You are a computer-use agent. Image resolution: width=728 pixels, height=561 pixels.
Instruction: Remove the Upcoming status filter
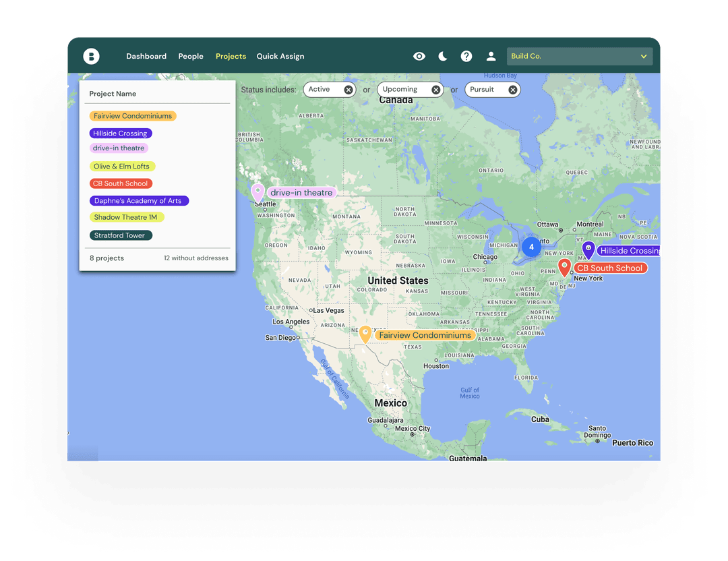pyautogui.click(x=436, y=90)
